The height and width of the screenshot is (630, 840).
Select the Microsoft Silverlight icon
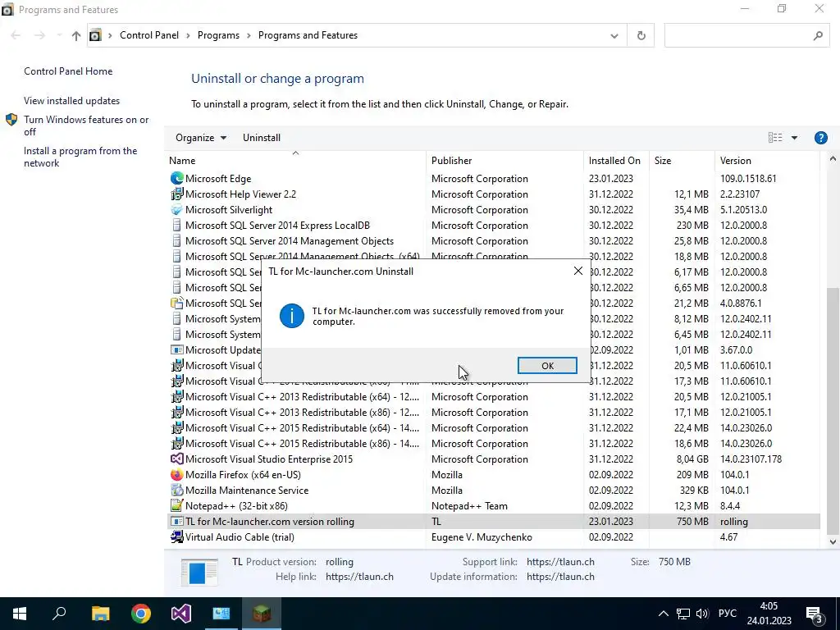tap(177, 209)
